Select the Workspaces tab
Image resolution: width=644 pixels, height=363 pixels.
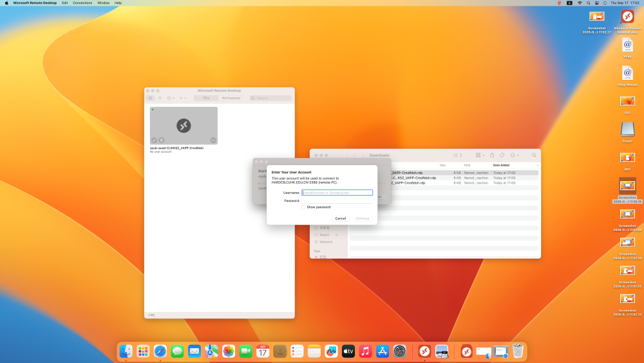(x=231, y=98)
